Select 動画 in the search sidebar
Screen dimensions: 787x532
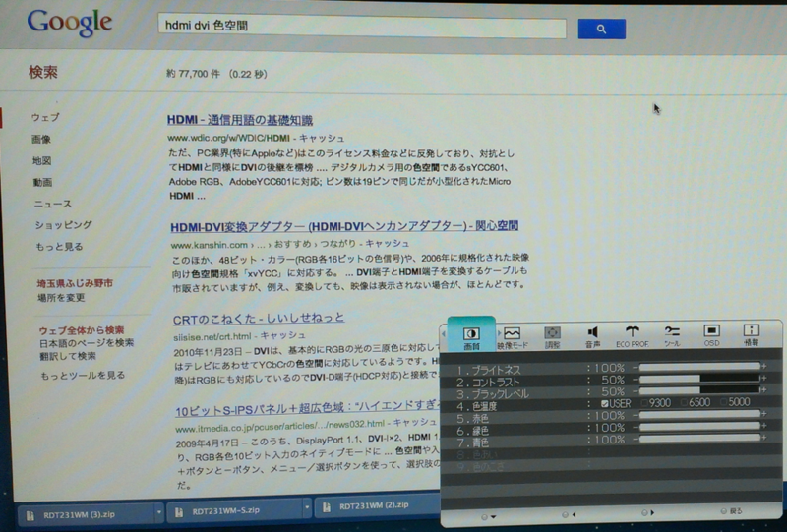[42, 182]
